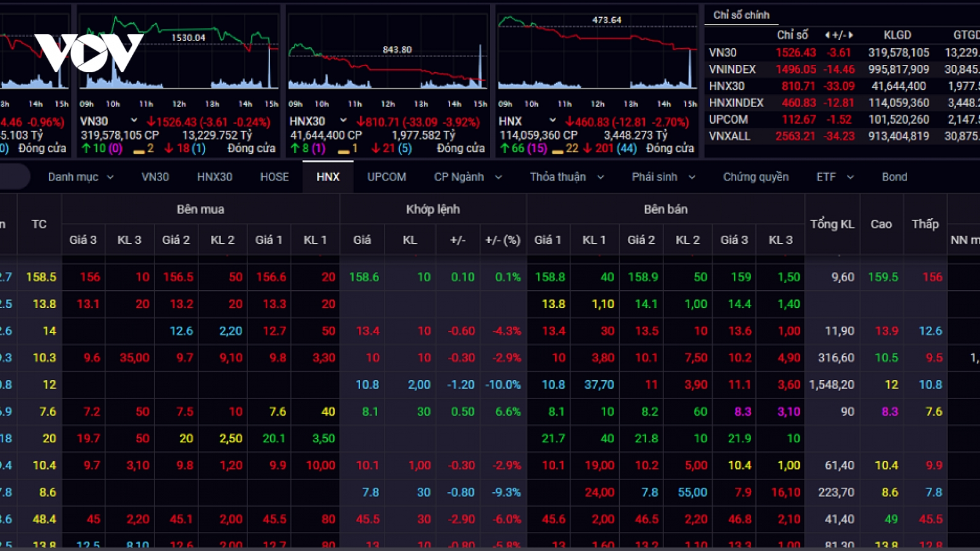Select the VNXALL row in index list
Screen dimensions: 980x551
click(843, 136)
